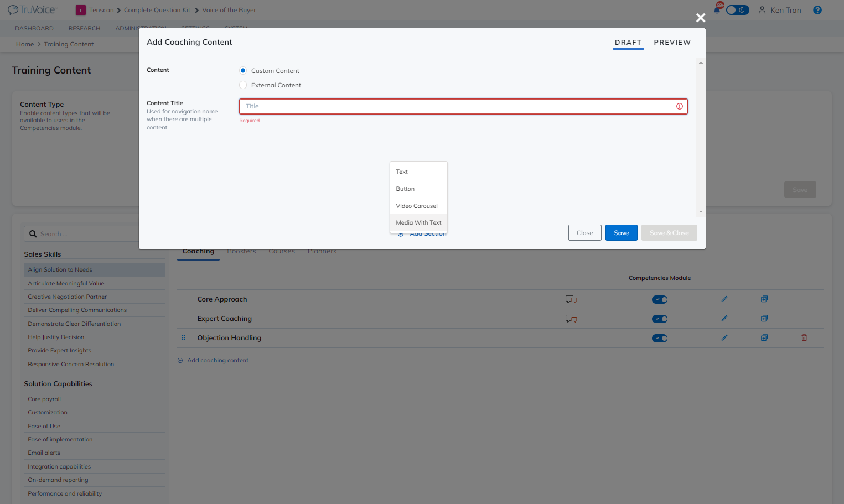Click the Ken Tran user profile

click(780, 10)
